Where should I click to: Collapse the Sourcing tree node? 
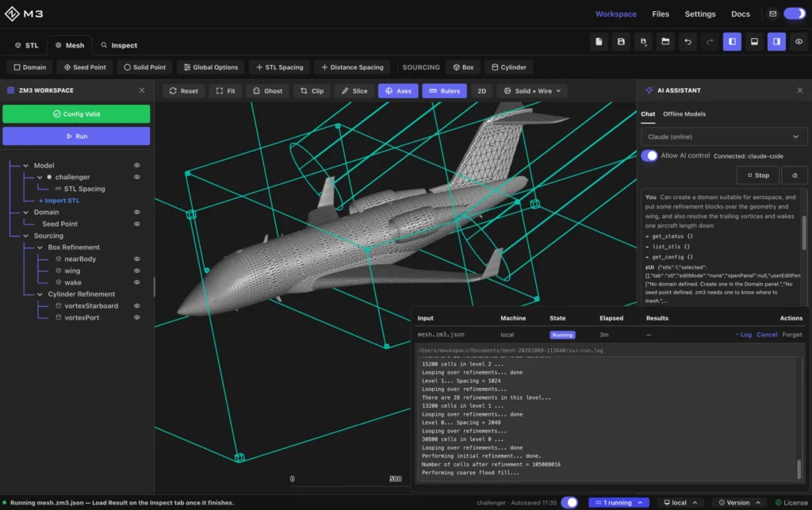(x=25, y=236)
